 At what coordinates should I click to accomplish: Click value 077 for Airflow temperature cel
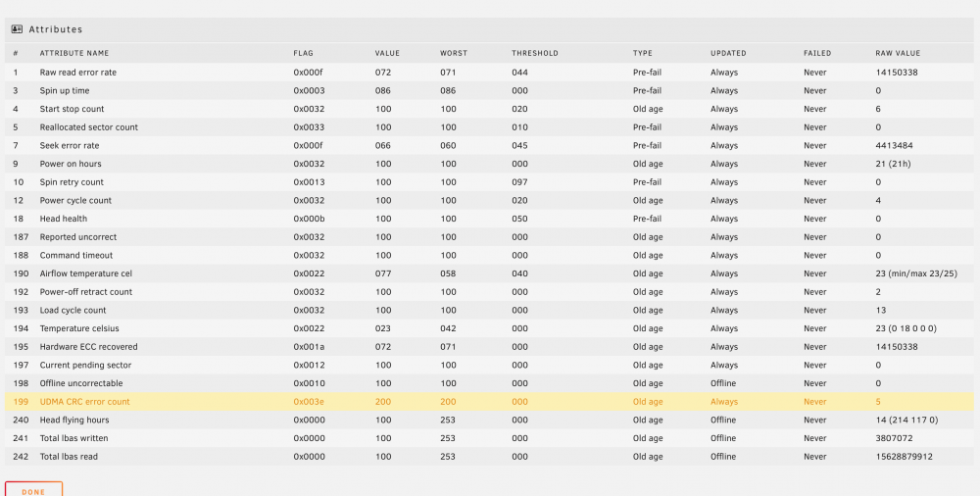383,273
